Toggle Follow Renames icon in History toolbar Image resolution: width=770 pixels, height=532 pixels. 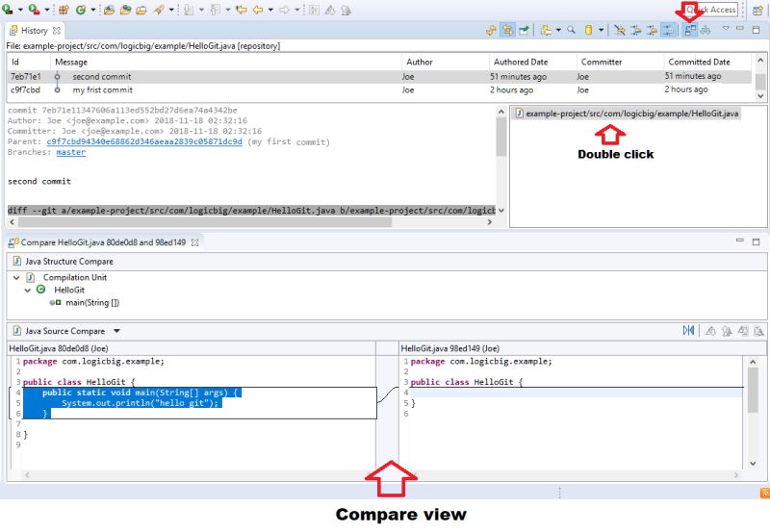[x=653, y=31]
